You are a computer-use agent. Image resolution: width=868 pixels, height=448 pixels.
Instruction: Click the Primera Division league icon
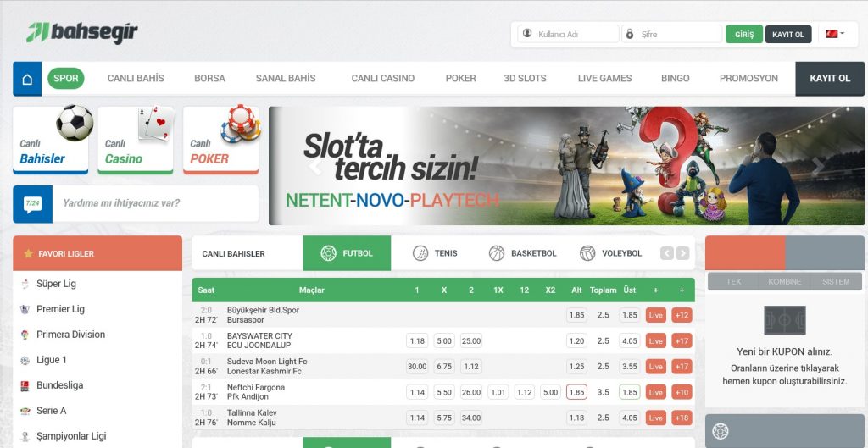point(25,335)
